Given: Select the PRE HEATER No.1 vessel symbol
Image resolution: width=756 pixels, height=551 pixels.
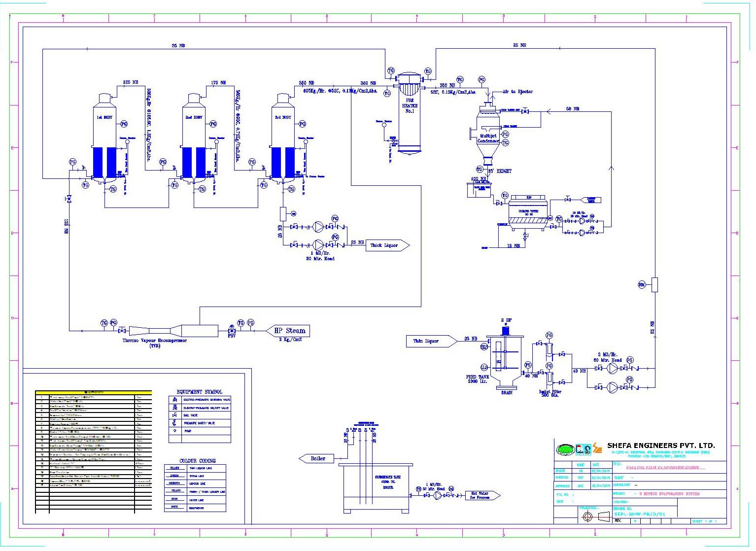Looking at the screenshot, I should (x=410, y=113).
